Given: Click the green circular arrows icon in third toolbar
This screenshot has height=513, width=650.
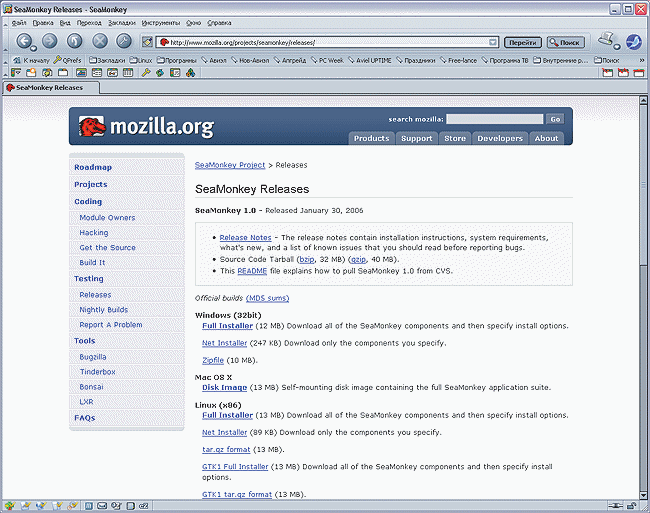Looking at the screenshot, I should (x=160, y=73).
